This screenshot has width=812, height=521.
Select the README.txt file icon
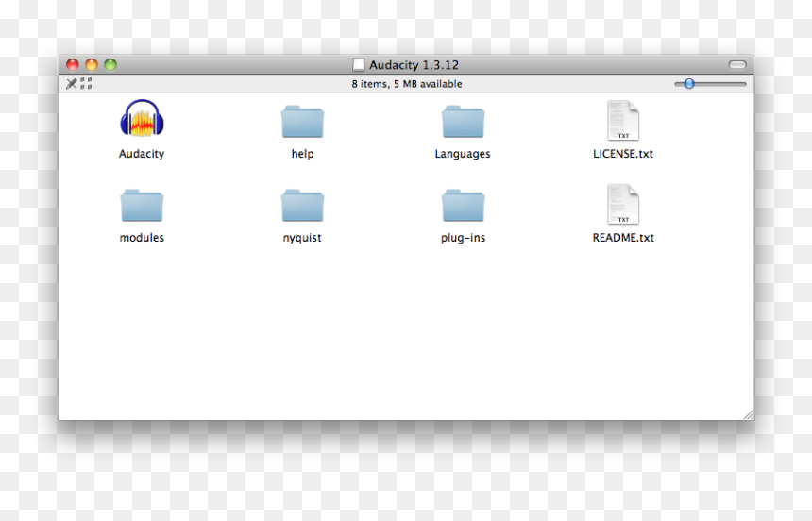click(x=623, y=205)
